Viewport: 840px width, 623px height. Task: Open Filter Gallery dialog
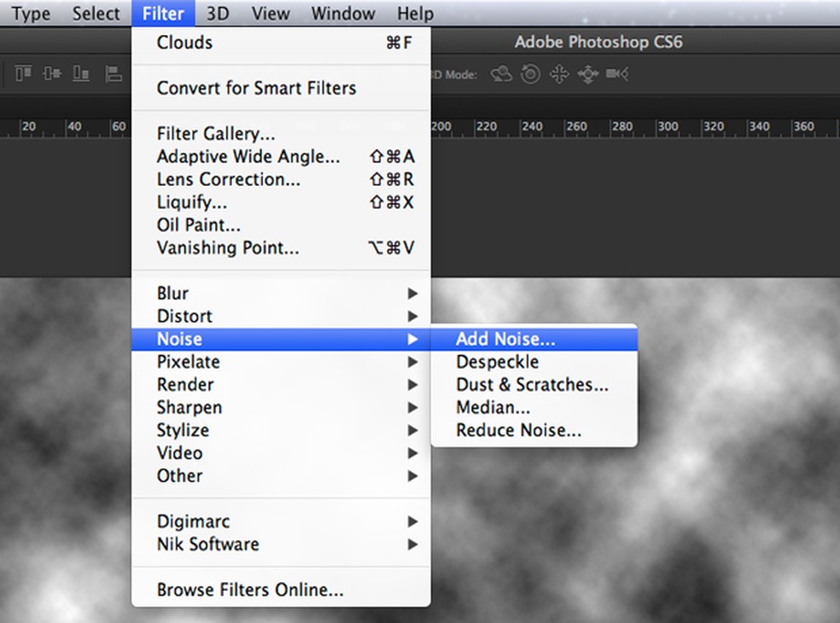[x=281, y=133]
